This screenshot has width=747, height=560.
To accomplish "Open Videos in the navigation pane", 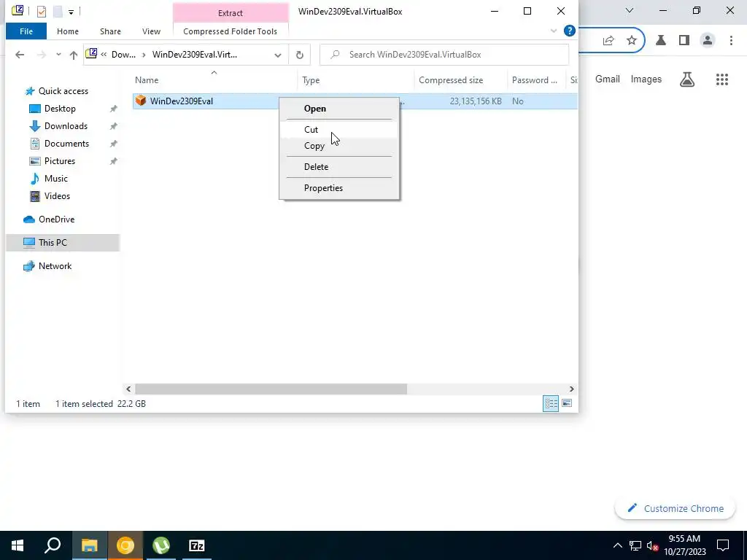I will coord(57,196).
